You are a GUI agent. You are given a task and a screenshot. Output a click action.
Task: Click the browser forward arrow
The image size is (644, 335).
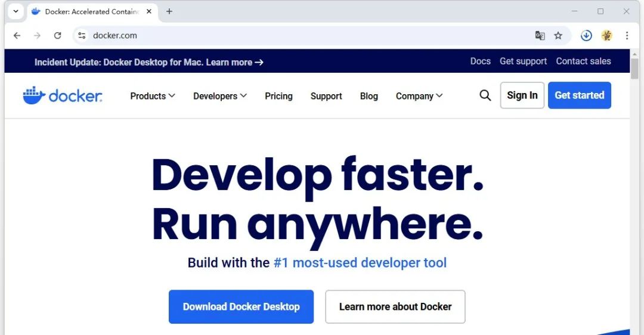[37, 36]
